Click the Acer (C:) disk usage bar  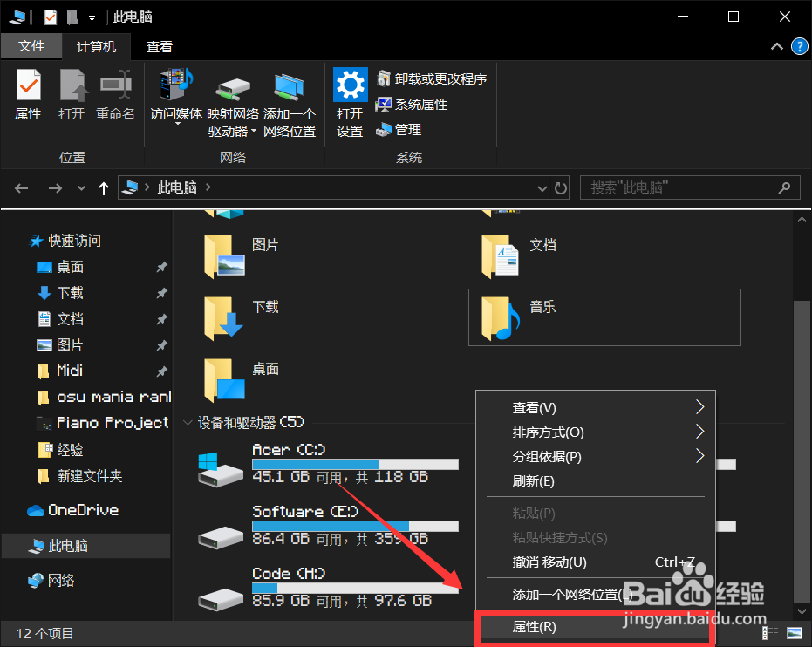point(355,463)
